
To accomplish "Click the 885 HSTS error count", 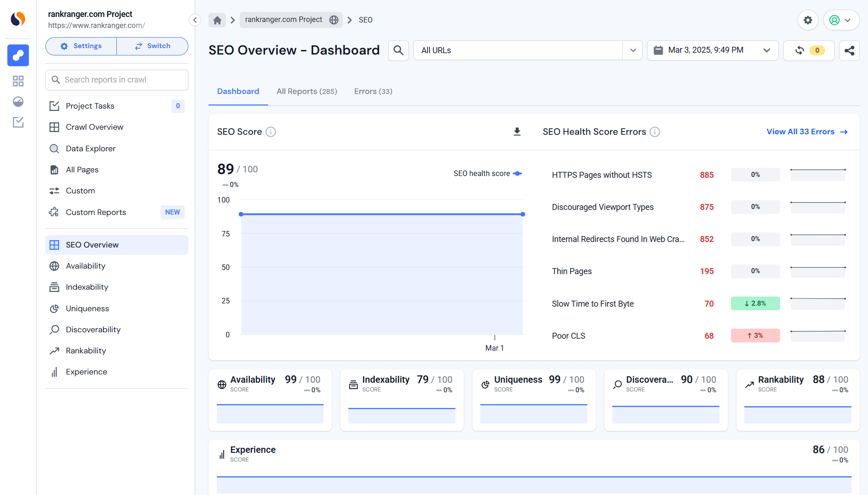I will coord(707,175).
